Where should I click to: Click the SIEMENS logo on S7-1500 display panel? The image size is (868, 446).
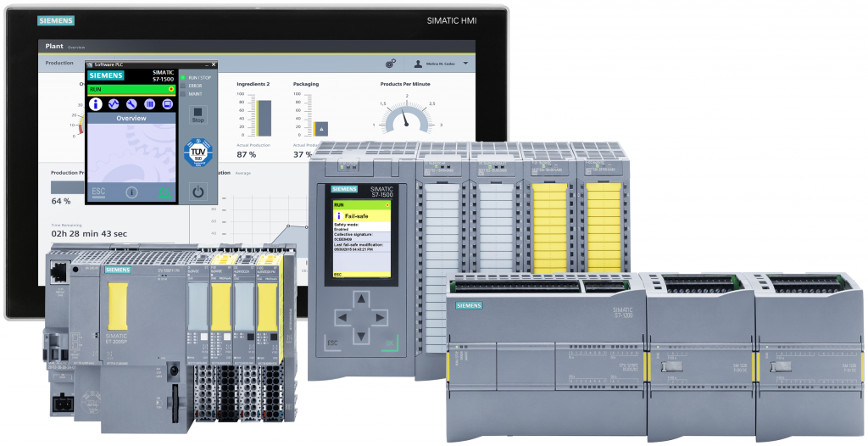coord(344,189)
